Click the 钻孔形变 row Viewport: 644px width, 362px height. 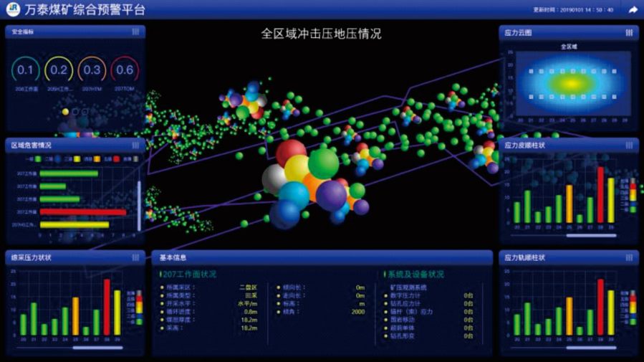point(429,336)
